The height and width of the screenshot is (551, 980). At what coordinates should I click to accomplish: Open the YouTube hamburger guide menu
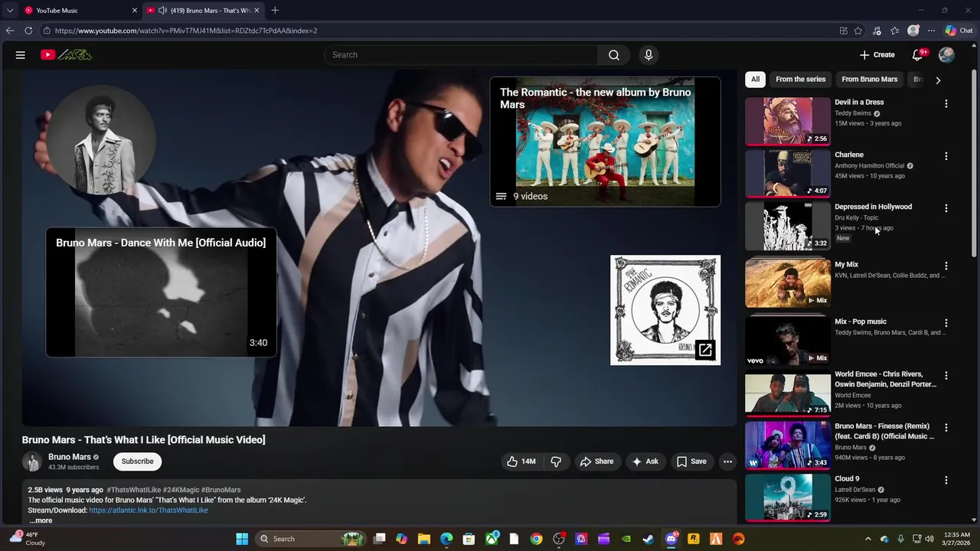point(21,55)
